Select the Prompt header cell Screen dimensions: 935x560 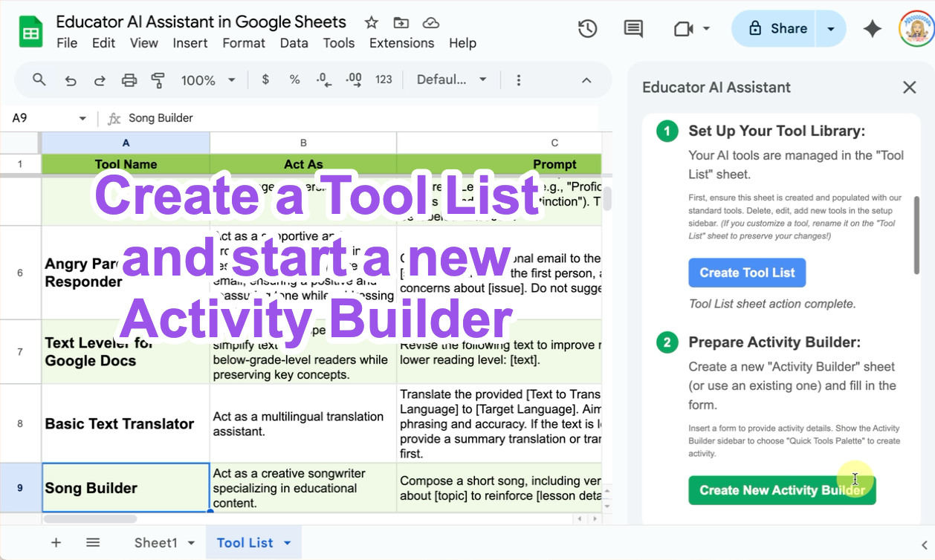coord(499,164)
